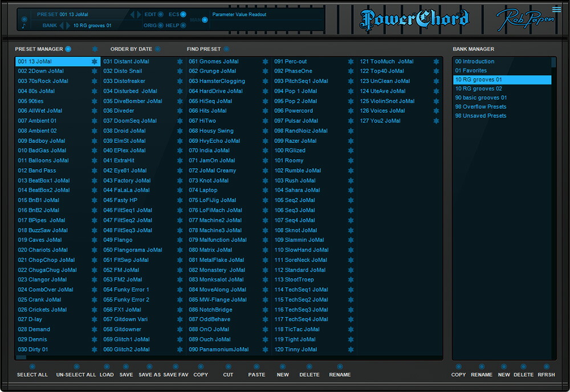
Task: Toggle the Preset Manager indicator
Action: tap(68, 49)
